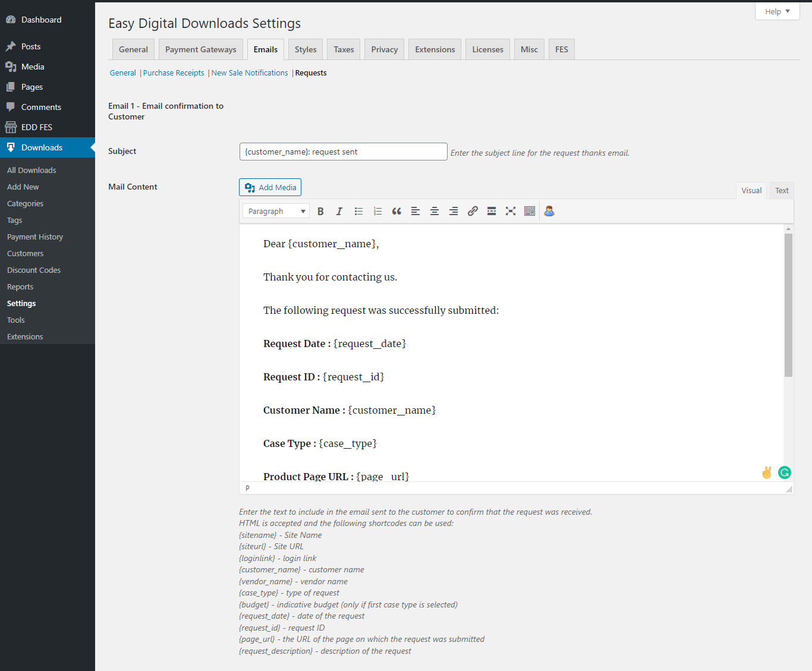Open All Downloads submenu item
Screen dimensions: 812x671
(32, 170)
